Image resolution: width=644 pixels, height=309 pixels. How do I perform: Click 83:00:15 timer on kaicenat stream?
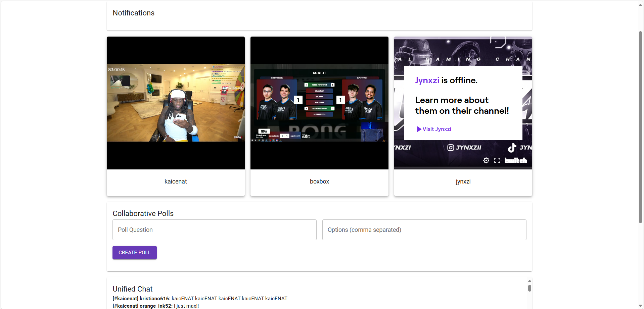coord(117,70)
